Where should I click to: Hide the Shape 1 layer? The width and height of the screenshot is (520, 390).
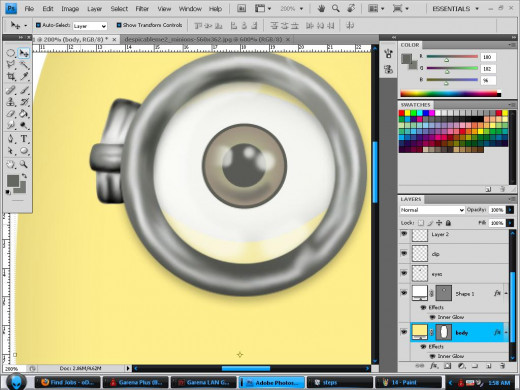pyautogui.click(x=404, y=293)
